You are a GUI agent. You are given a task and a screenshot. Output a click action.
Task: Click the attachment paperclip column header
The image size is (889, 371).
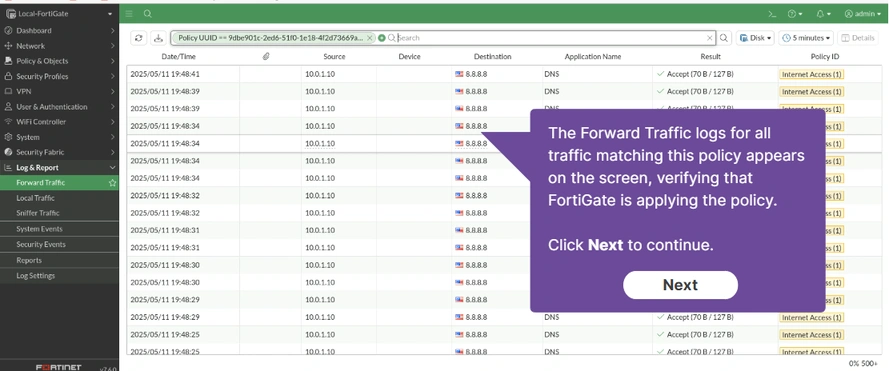pos(265,57)
